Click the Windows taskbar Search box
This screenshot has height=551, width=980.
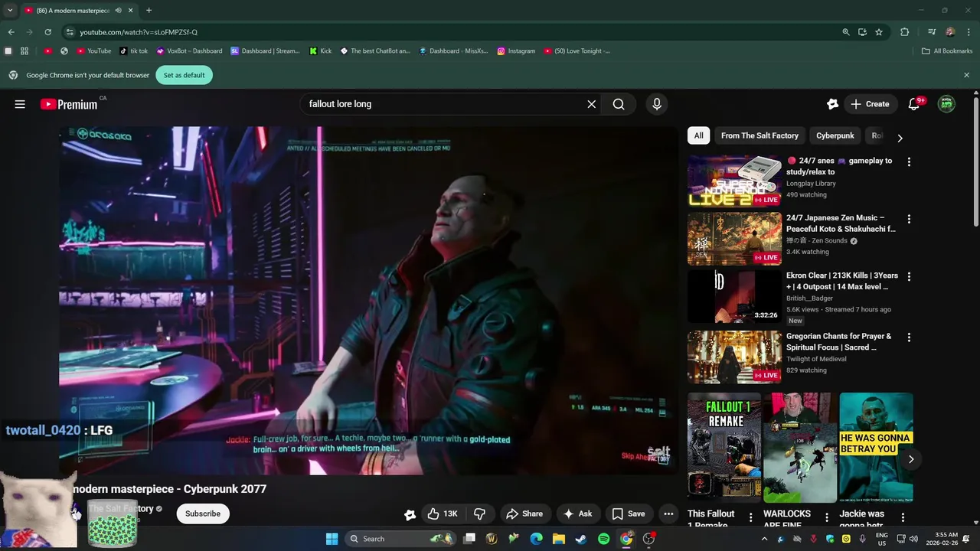401,539
